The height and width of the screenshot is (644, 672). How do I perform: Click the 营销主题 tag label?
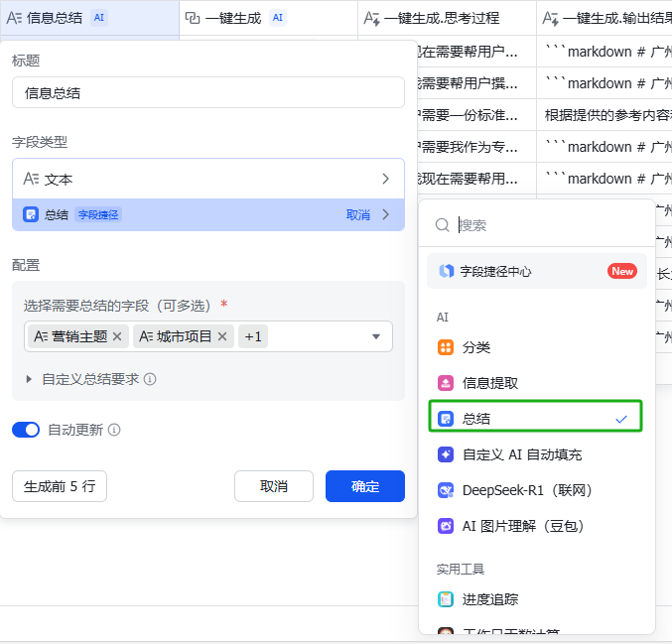point(79,336)
